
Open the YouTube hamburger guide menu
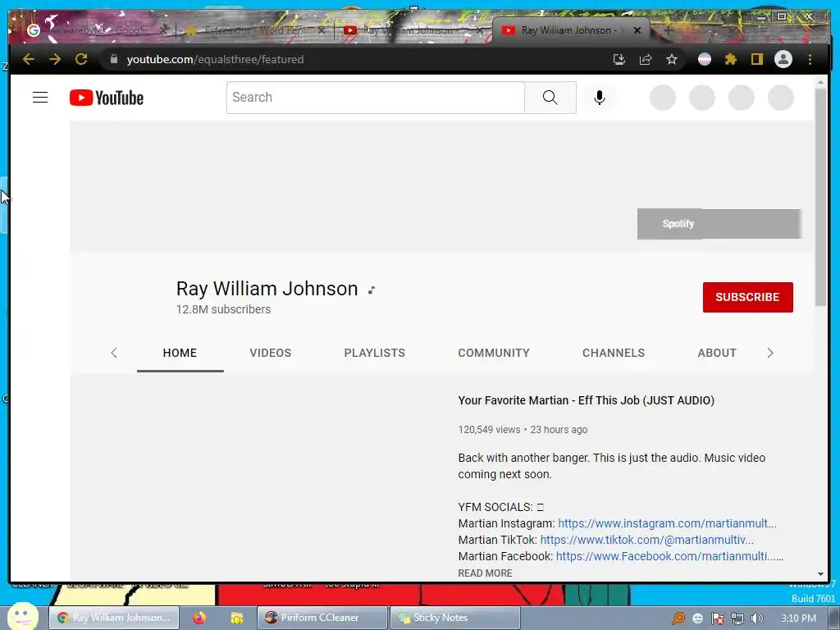point(40,98)
